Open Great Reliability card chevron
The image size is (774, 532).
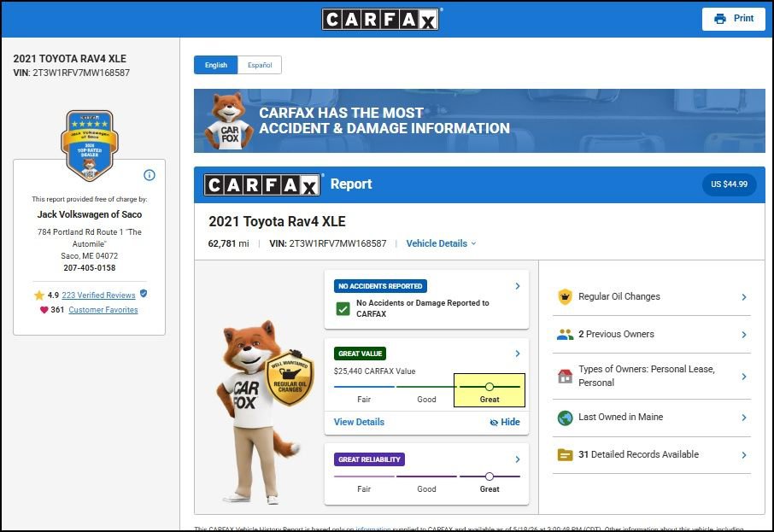(x=518, y=459)
